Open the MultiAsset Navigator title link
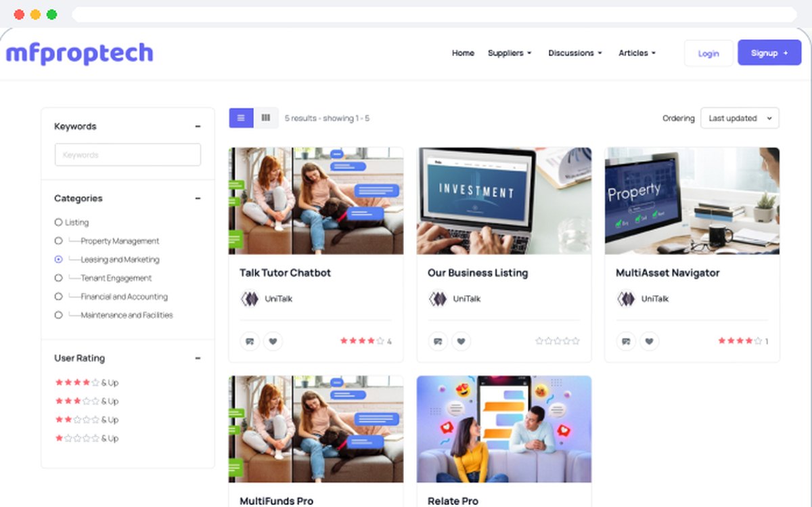Image resolution: width=812 pixels, height=507 pixels. click(667, 273)
